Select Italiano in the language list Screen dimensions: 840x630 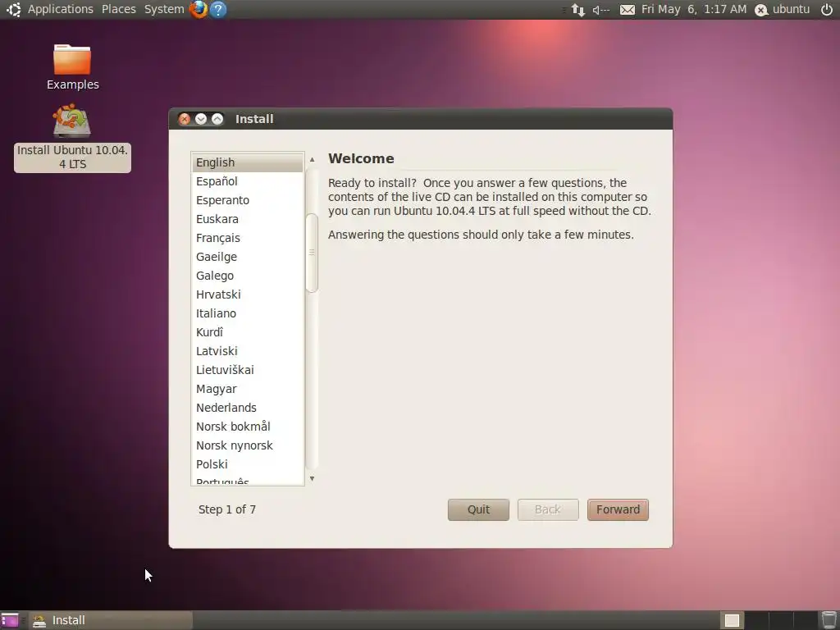(248, 313)
